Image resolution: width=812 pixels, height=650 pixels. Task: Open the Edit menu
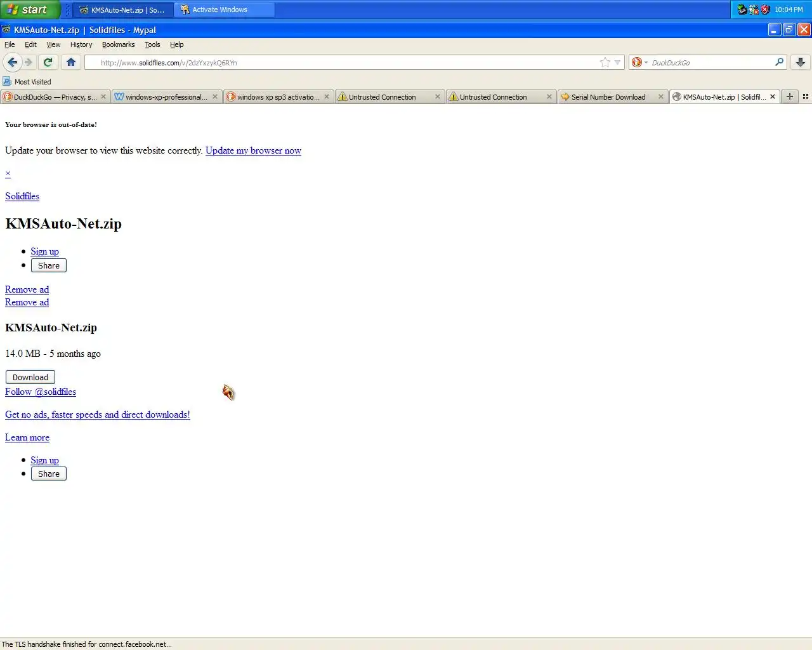click(x=30, y=44)
